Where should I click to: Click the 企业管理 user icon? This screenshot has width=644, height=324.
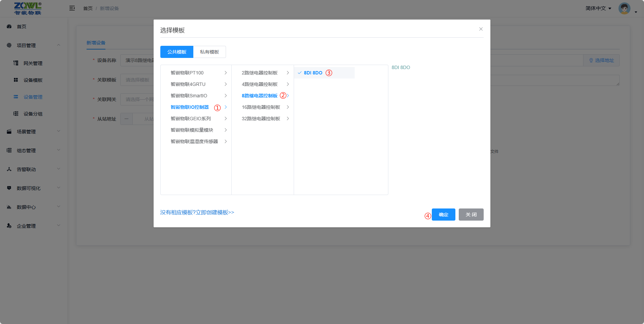pos(9,226)
